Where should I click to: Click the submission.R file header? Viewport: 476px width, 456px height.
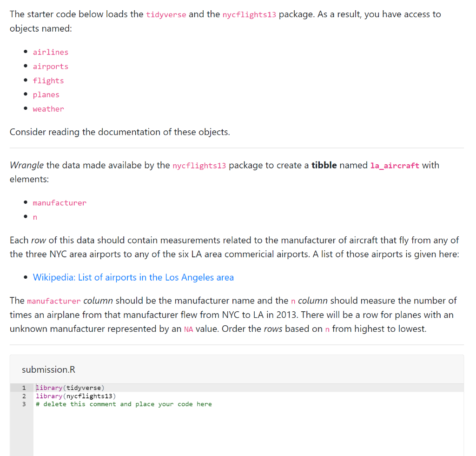click(x=48, y=369)
